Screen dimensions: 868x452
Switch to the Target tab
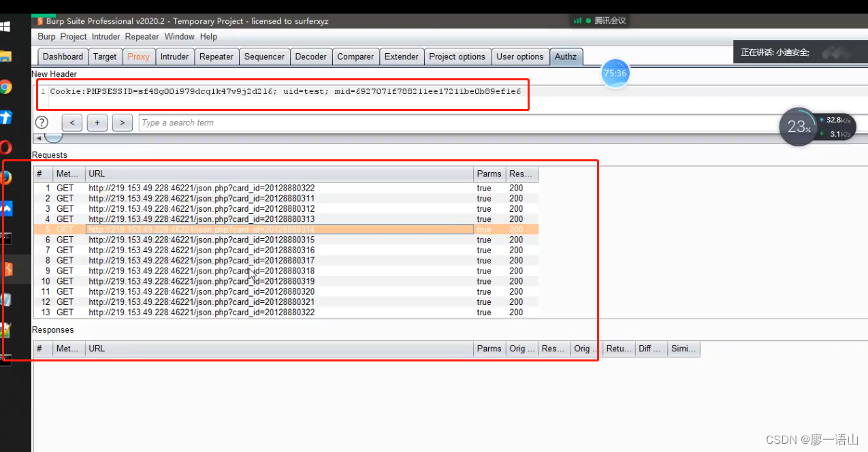(x=105, y=56)
